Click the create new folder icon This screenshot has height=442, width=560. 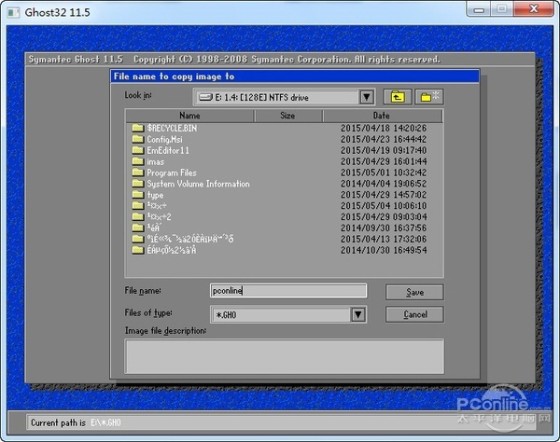[x=429, y=97]
